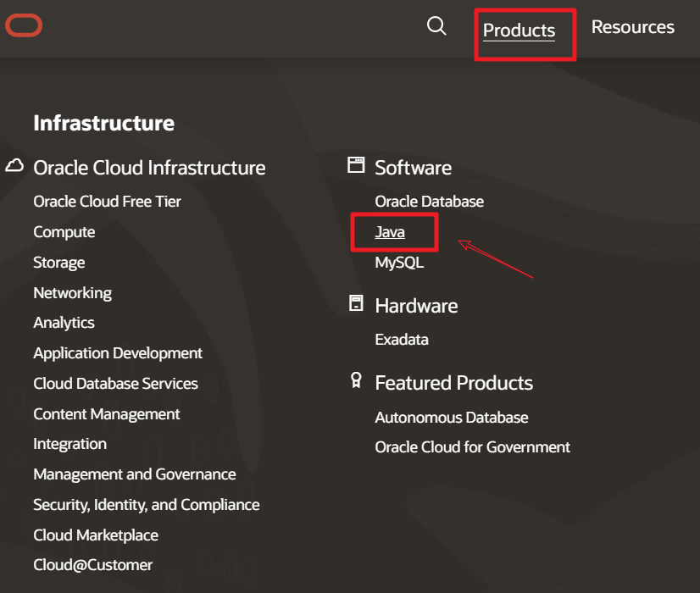Image resolution: width=700 pixels, height=593 pixels.
Task: Select Oracle Cloud Free Tier
Action: click(x=107, y=202)
